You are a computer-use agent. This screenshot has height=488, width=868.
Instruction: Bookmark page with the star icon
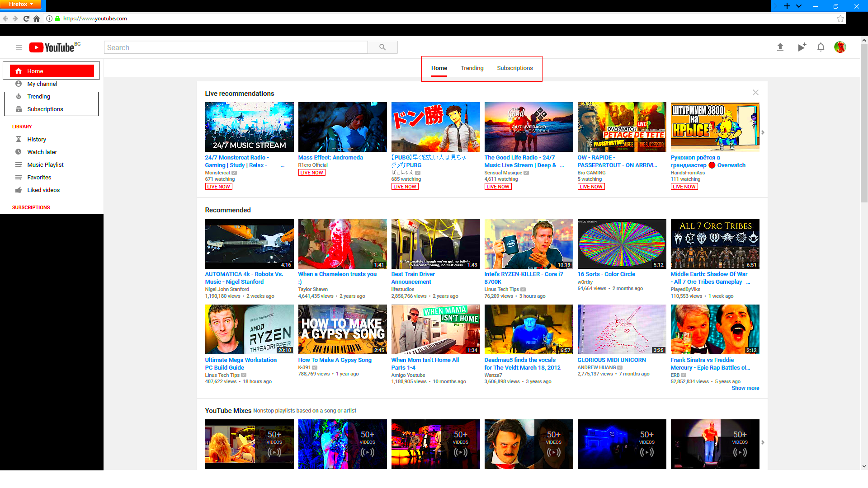[840, 19]
